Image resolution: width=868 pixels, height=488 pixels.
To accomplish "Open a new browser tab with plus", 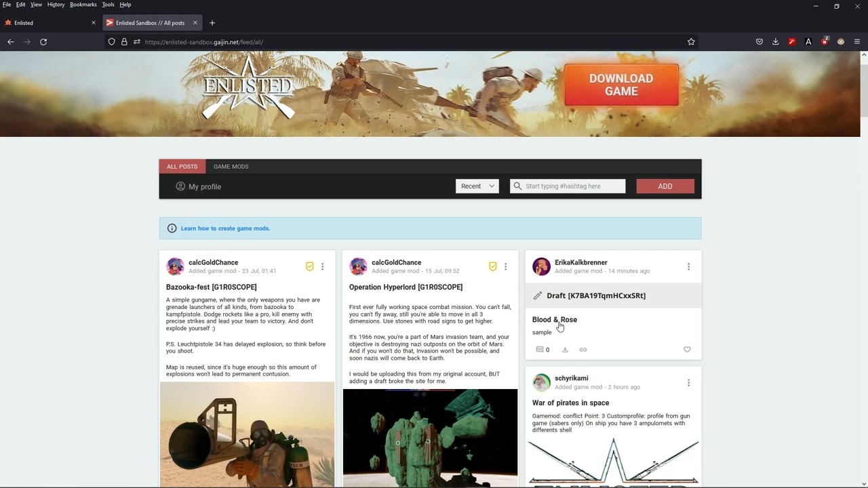I will 212,23.
